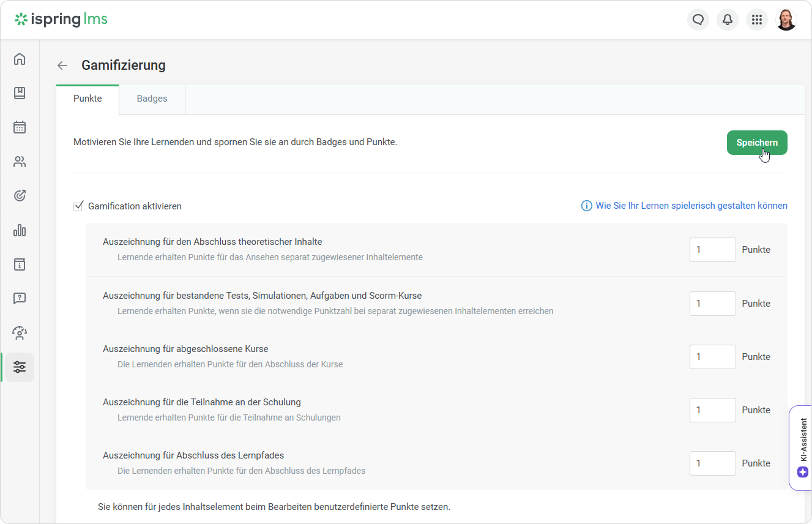Uncheck Gamification aktivieren

coord(78,206)
